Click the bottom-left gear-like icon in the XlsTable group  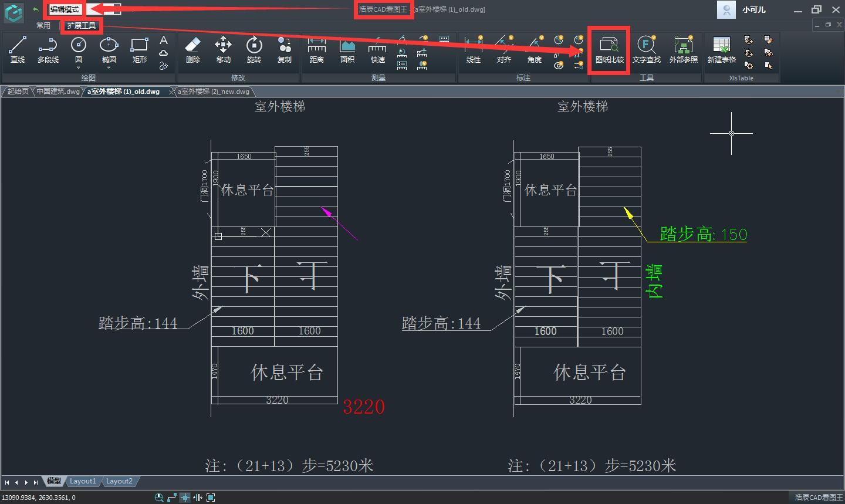[749, 66]
